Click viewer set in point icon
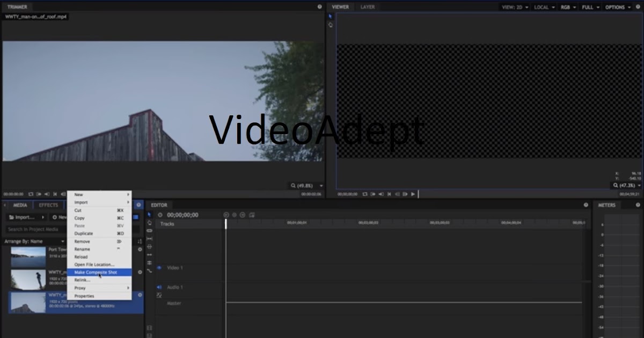This screenshot has width=644, height=338. 373,194
